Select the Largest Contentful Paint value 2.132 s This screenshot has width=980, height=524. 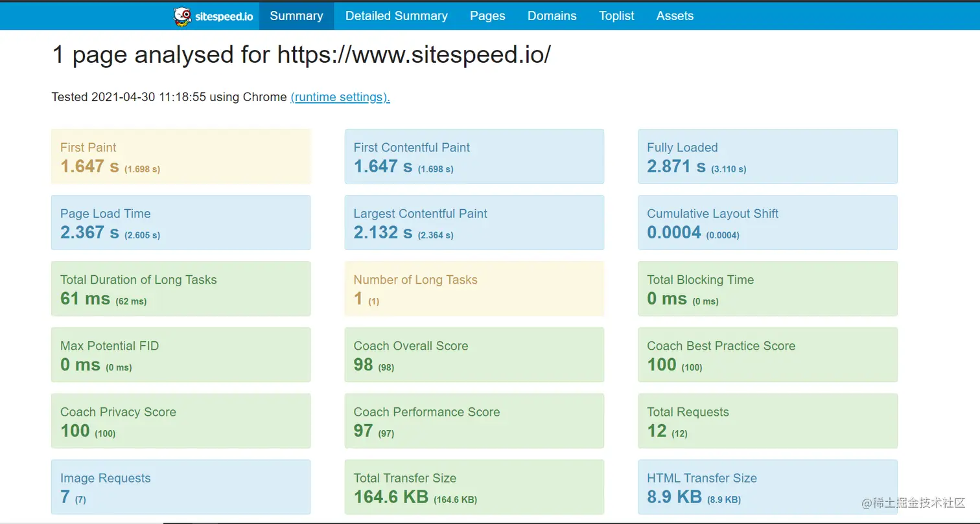tap(383, 233)
